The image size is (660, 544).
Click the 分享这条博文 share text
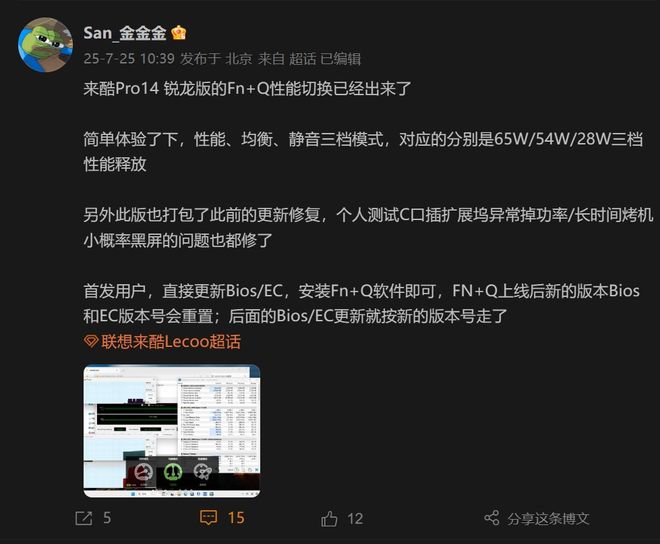[548, 519]
